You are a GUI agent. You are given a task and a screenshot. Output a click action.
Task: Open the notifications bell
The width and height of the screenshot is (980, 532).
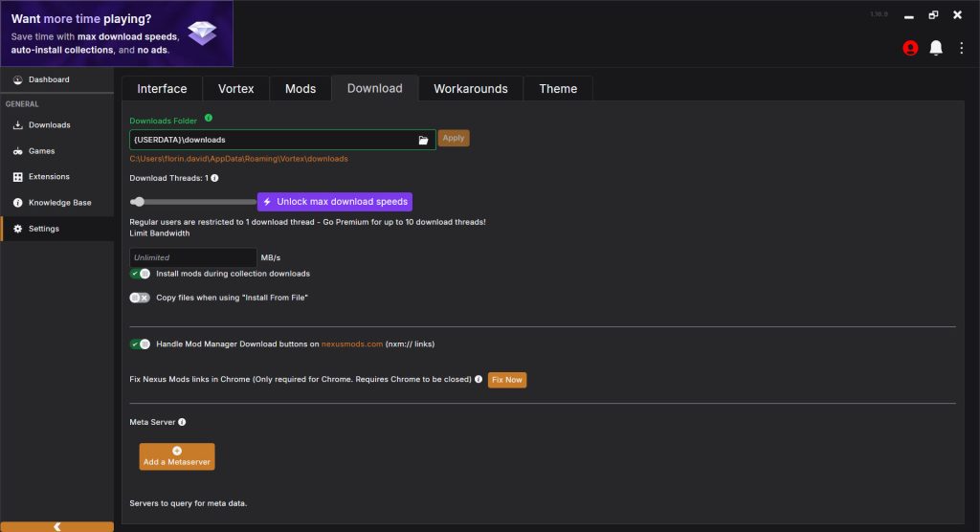tap(936, 48)
